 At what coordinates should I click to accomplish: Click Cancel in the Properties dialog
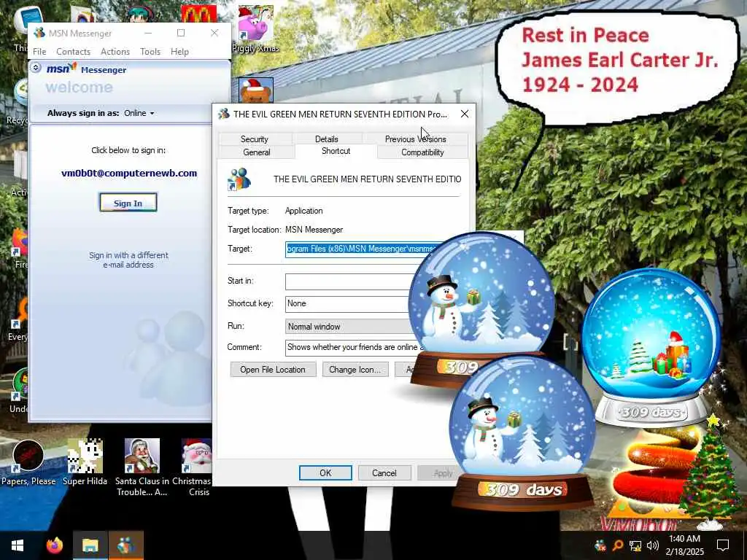[x=384, y=472]
